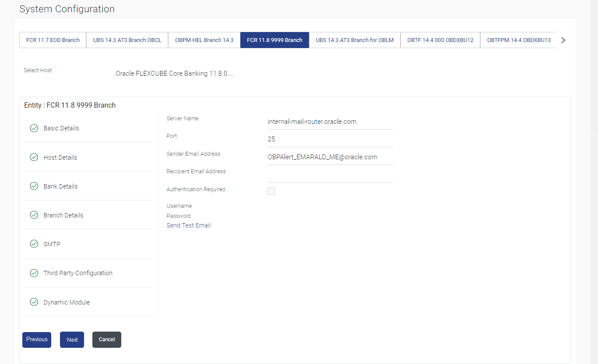Select the FCR 11.8 9999 Branch tab
The height and width of the screenshot is (364, 598).
click(274, 40)
